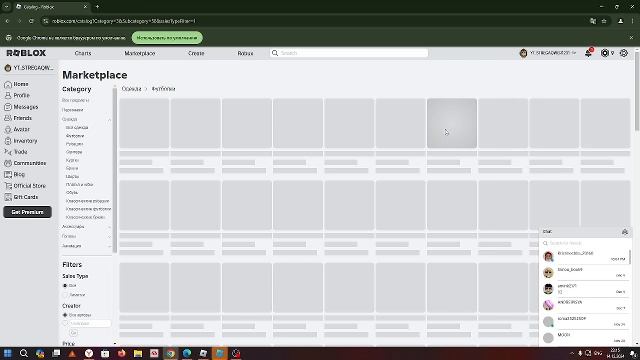The width and height of the screenshot is (640, 360).
Task: Reload the browser page
Action: tap(31, 21)
